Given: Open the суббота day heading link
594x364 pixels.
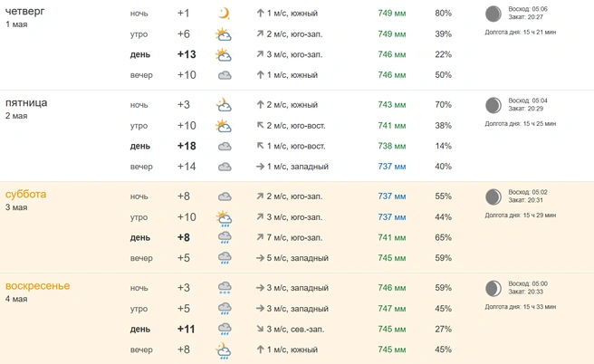Looking at the screenshot, I should coord(25,195).
